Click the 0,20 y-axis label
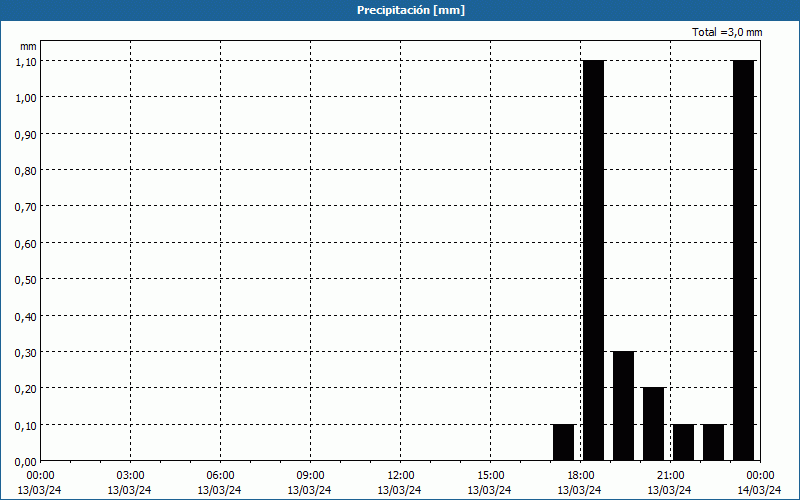 tap(26, 389)
